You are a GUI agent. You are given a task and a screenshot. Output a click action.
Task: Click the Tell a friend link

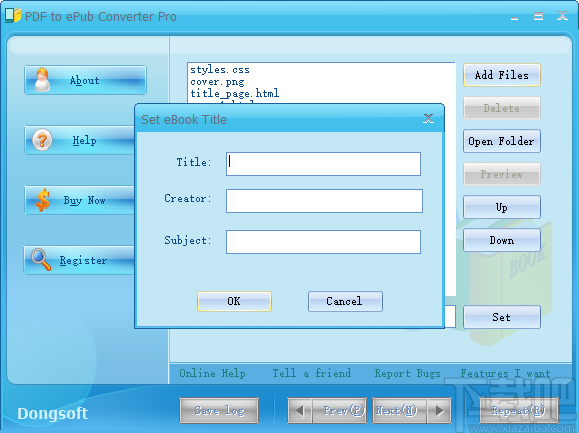(312, 373)
